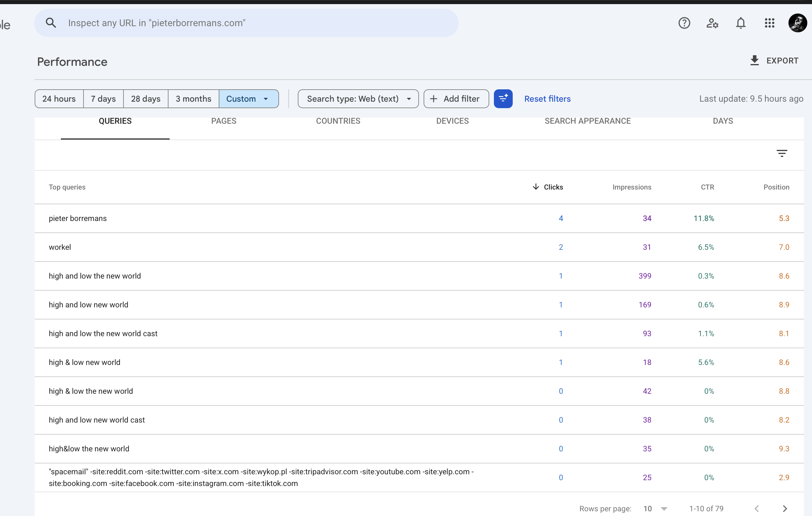
Task: Click the 'workel' query row
Action: click(x=419, y=247)
